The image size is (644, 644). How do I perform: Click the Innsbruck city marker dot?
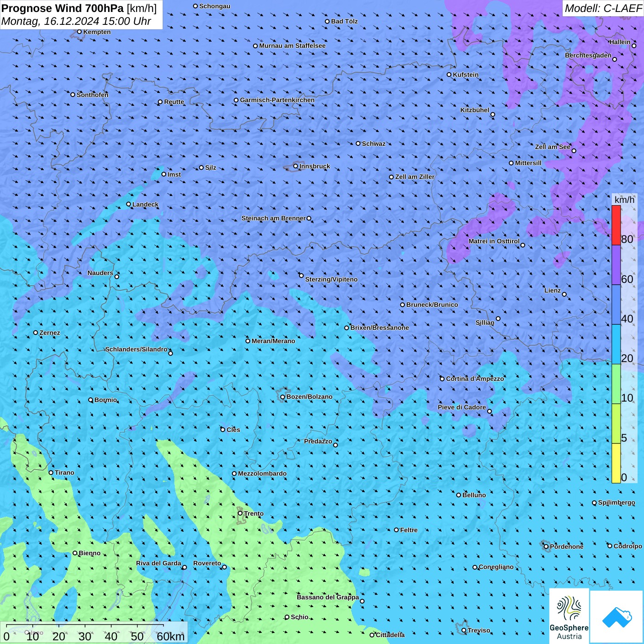click(296, 166)
